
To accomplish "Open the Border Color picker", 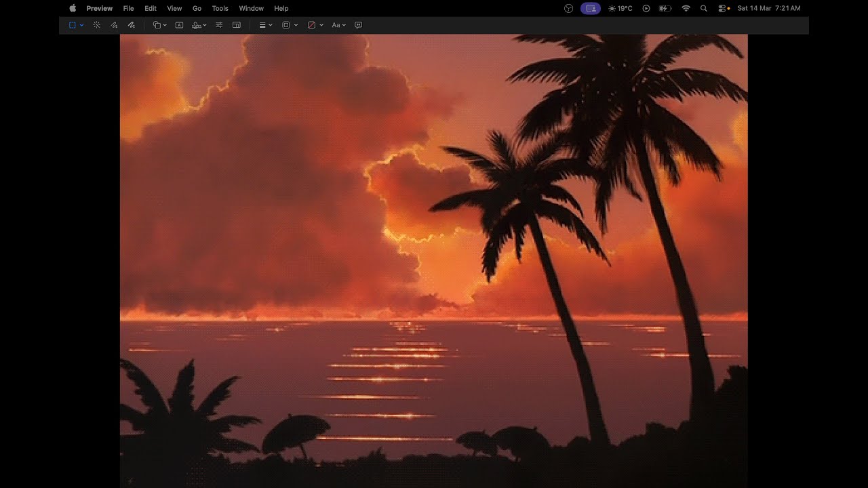I will [x=286, y=25].
